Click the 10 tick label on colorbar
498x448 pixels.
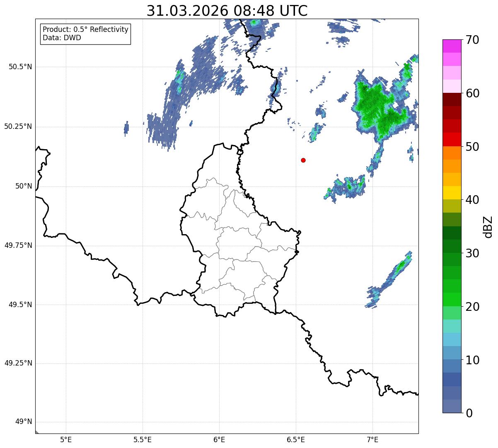click(x=472, y=360)
